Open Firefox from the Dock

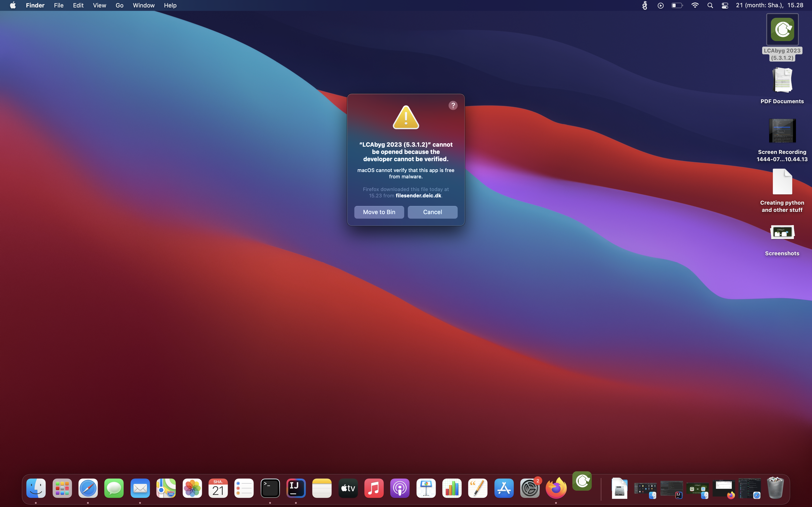(556, 488)
